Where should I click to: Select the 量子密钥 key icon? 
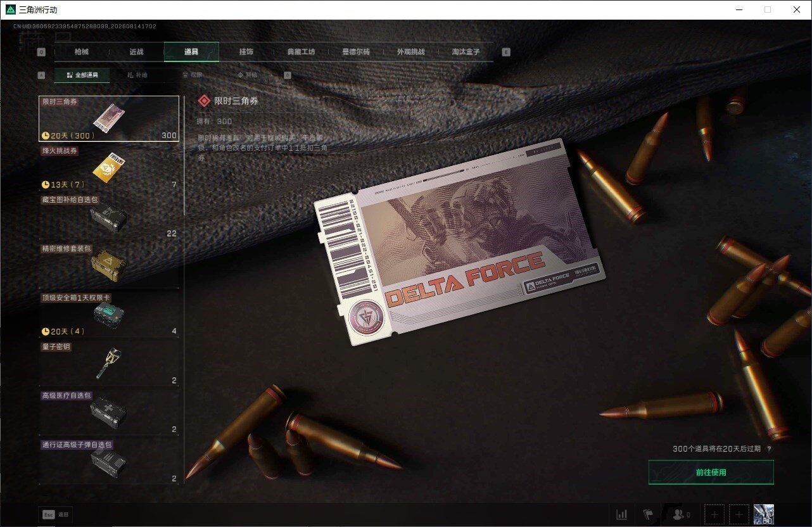pyautogui.click(x=109, y=363)
